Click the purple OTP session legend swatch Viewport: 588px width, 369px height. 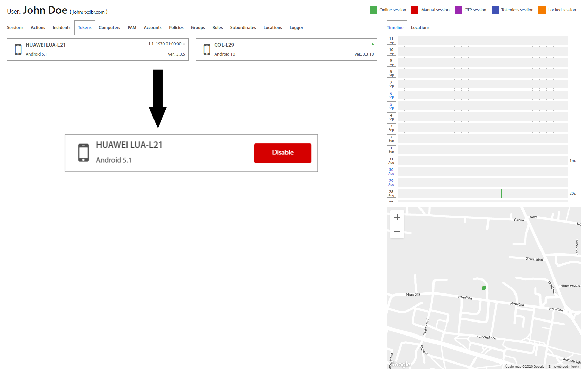(x=458, y=10)
